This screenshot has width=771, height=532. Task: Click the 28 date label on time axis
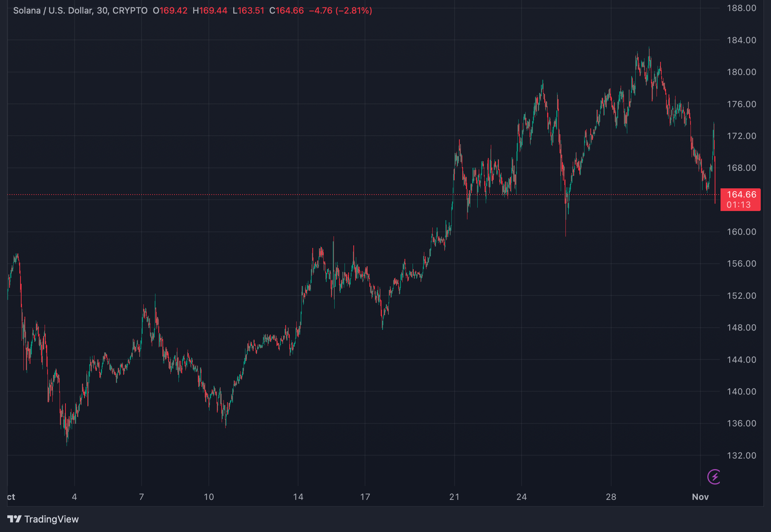click(x=611, y=497)
